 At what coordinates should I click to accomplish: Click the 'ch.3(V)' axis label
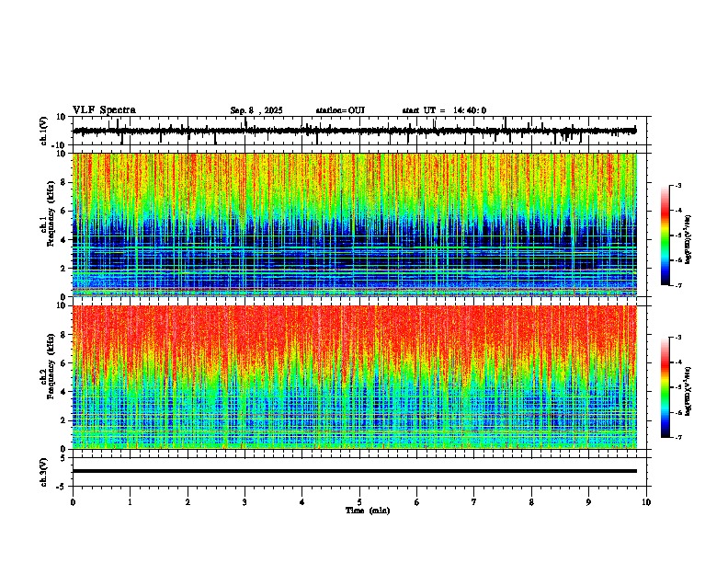point(44,472)
